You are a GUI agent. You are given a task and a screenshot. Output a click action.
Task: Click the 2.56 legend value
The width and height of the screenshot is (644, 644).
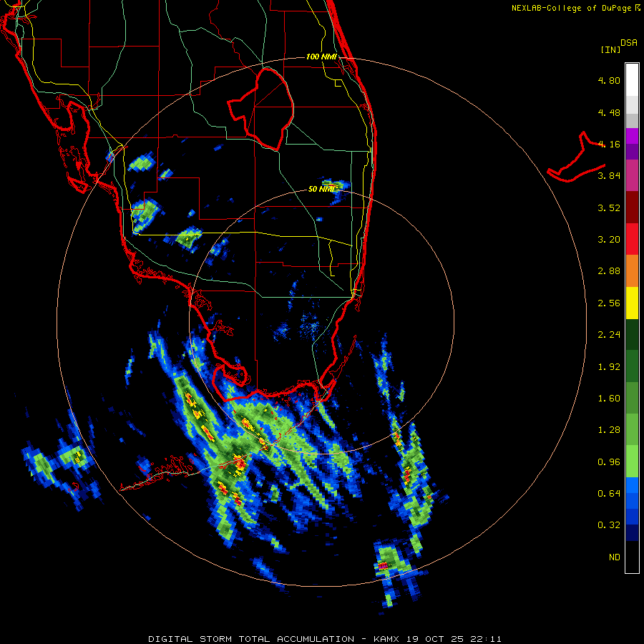click(609, 303)
